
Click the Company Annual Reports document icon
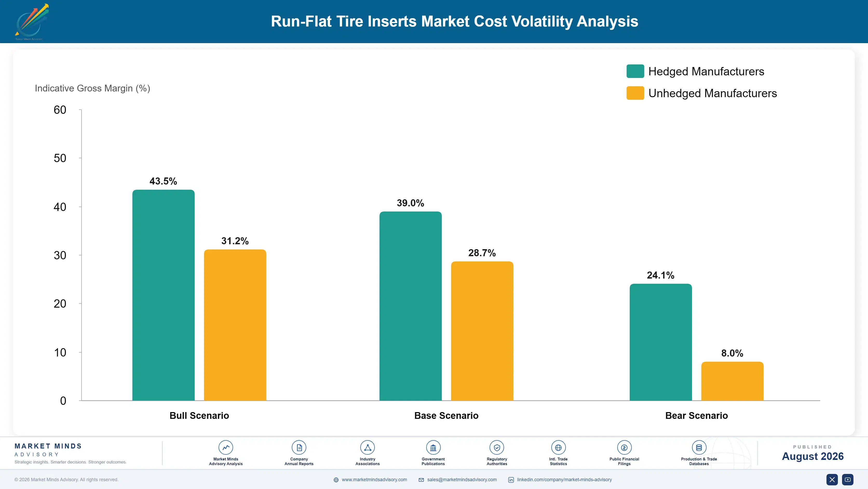299,447
